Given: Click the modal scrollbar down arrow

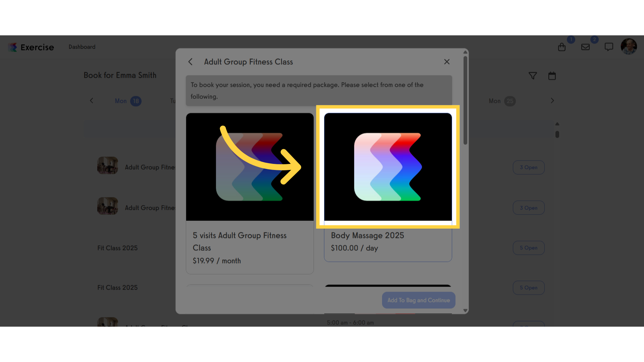Looking at the screenshot, I should [x=465, y=311].
